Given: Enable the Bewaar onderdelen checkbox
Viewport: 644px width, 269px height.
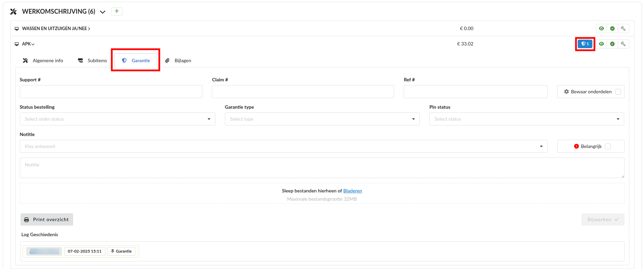Looking at the screenshot, I should click(618, 92).
